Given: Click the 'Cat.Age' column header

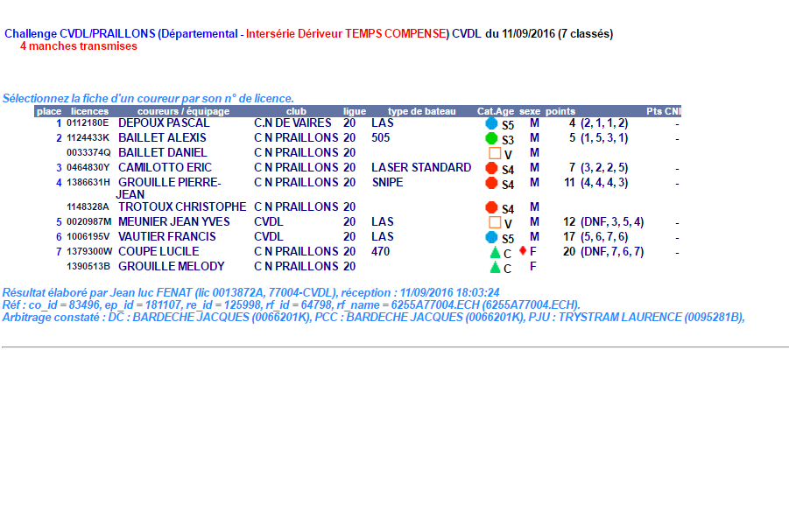Looking at the screenshot, I should pyautogui.click(x=496, y=111).
